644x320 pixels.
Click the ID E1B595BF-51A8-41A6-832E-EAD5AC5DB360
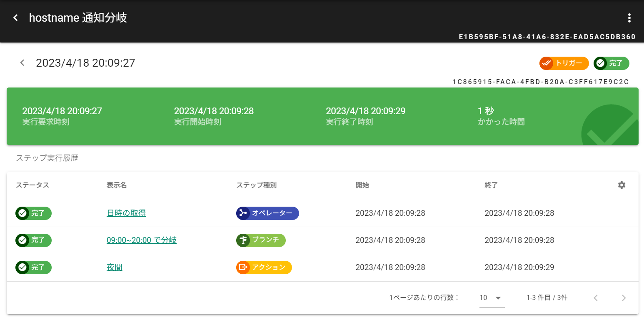pyautogui.click(x=547, y=37)
